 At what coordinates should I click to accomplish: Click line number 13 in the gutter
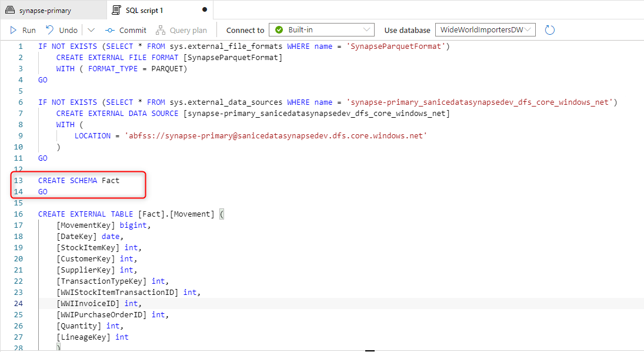18,181
